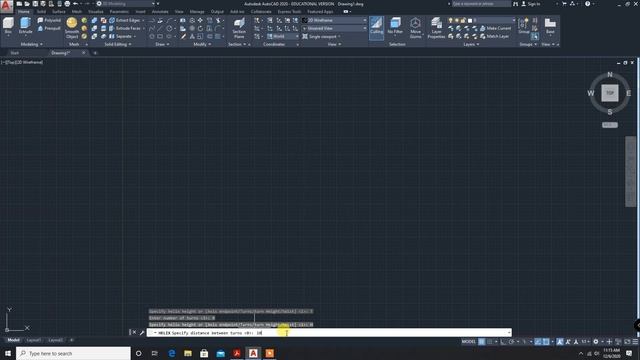Open Layer Properties manager
The width and height of the screenshot is (640, 360).
(x=436, y=28)
